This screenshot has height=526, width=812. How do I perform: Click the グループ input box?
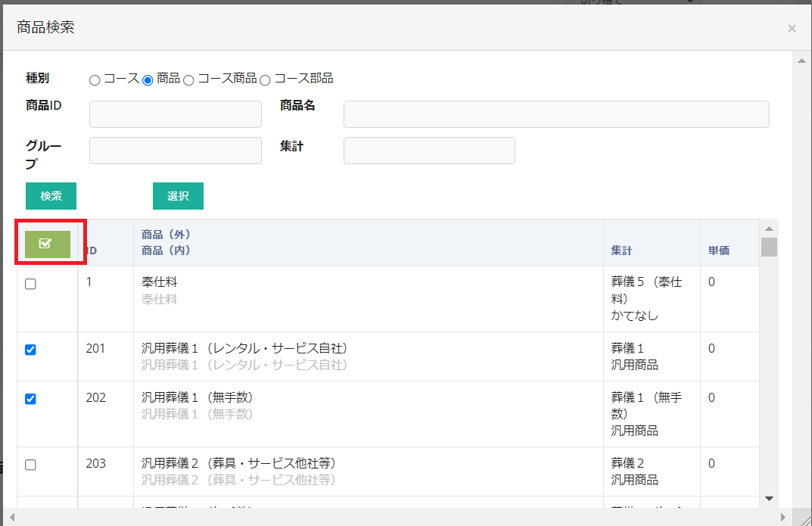click(x=175, y=151)
